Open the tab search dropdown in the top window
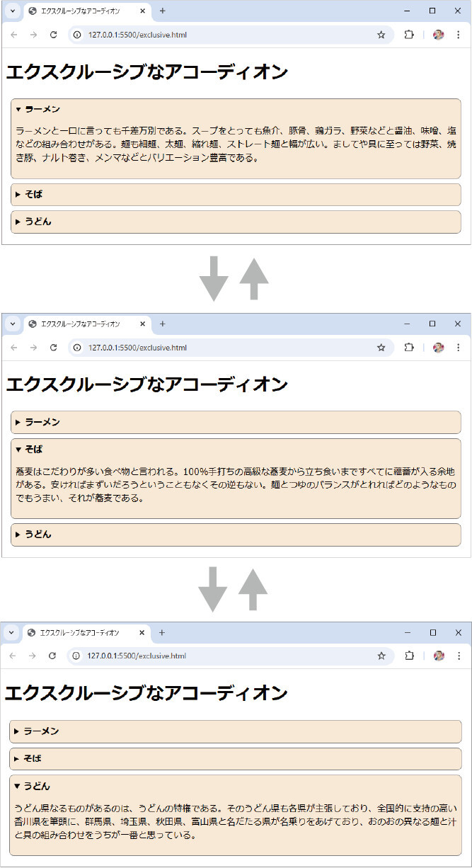Viewport: 472px width, 868px height. 12,11
